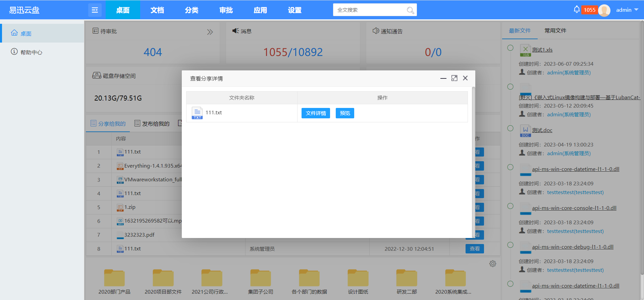Click the page's right vertical scrollbar
Viewport: 644px width, 300px height.
pyautogui.click(x=642, y=147)
